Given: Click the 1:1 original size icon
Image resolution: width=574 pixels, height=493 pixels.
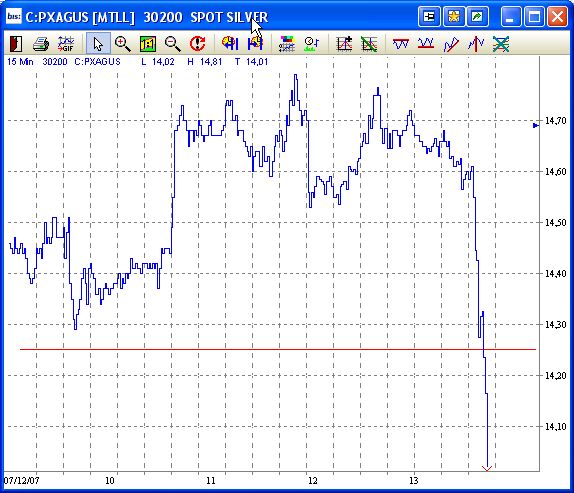Looking at the screenshot, I should tap(148, 44).
